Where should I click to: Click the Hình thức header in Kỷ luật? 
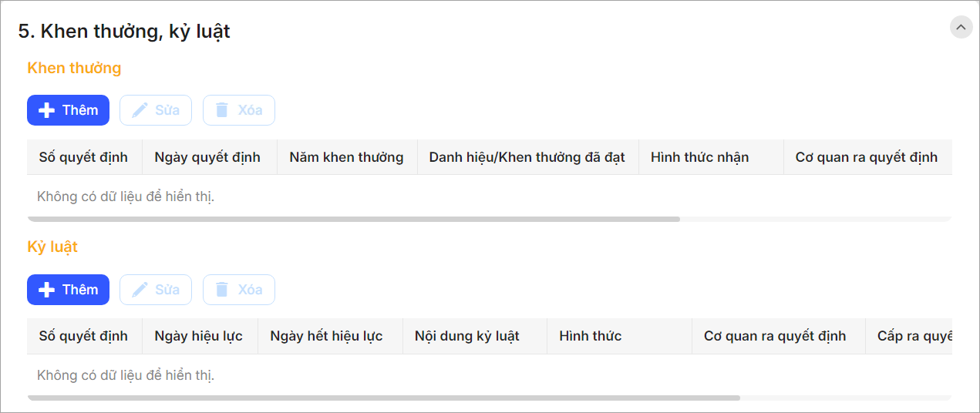590,336
